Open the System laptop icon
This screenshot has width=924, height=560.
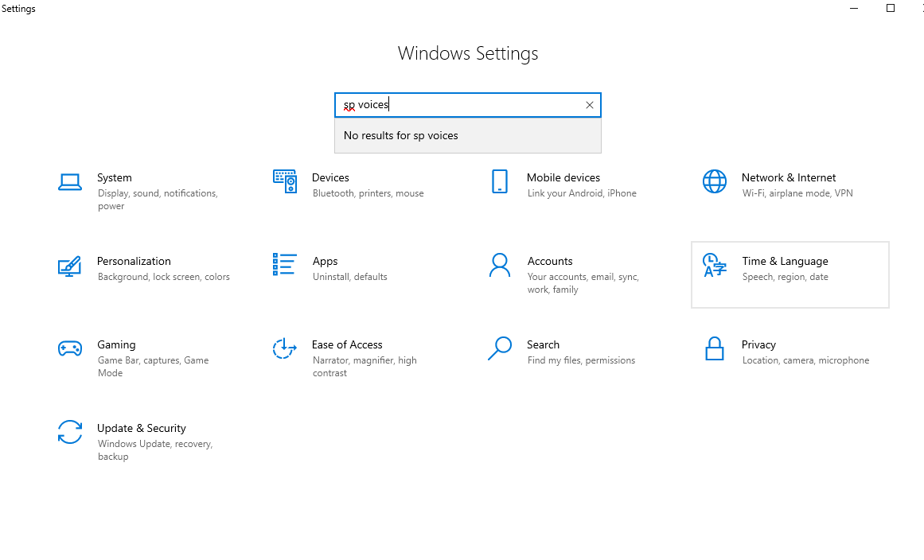point(69,182)
